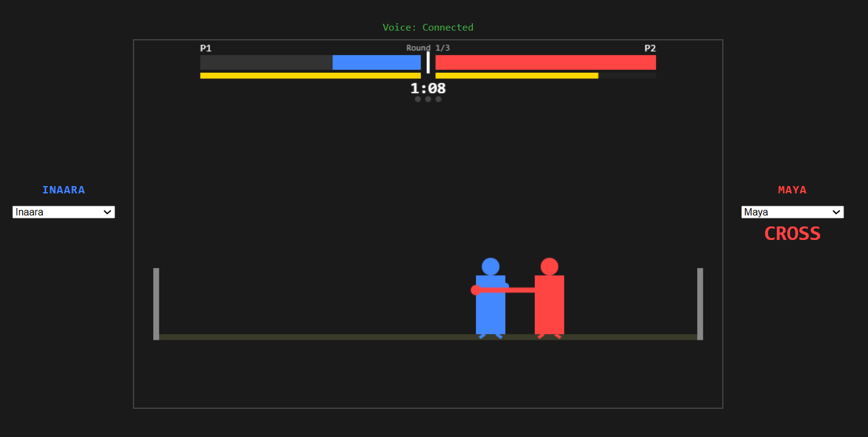Click the Voice: Connected status text
This screenshot has width=868, height=437.
click(428, 28)
